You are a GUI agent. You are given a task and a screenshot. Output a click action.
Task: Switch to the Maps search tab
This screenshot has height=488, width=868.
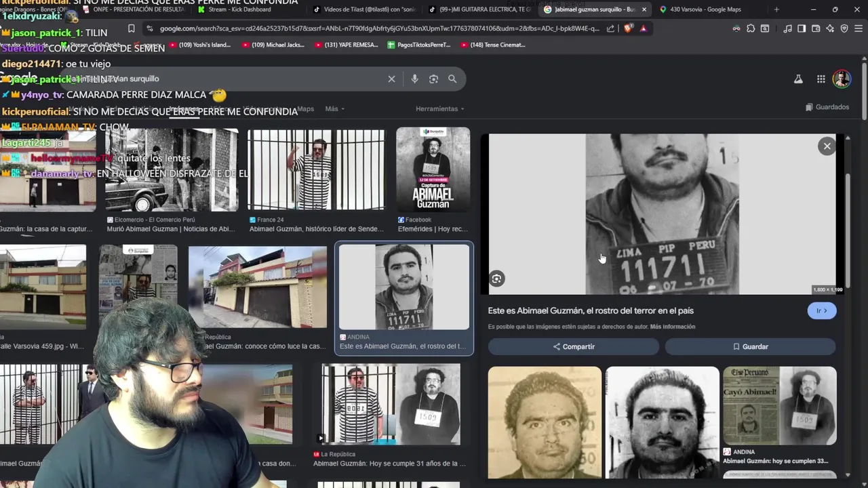pyautogui.click(x=305, y=108)
